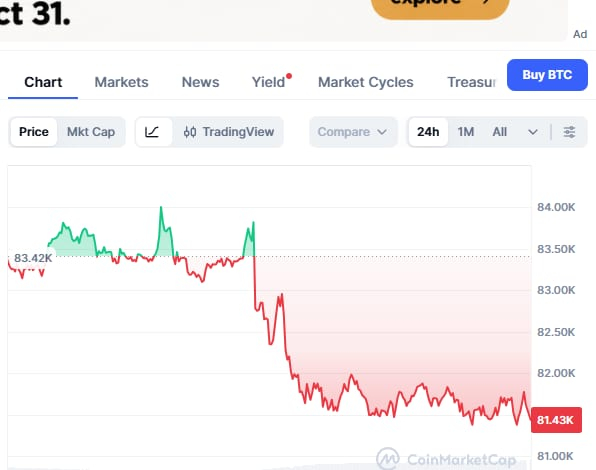
Task: Expand the Compare dropdown
Action: click(x=353, y=132)
